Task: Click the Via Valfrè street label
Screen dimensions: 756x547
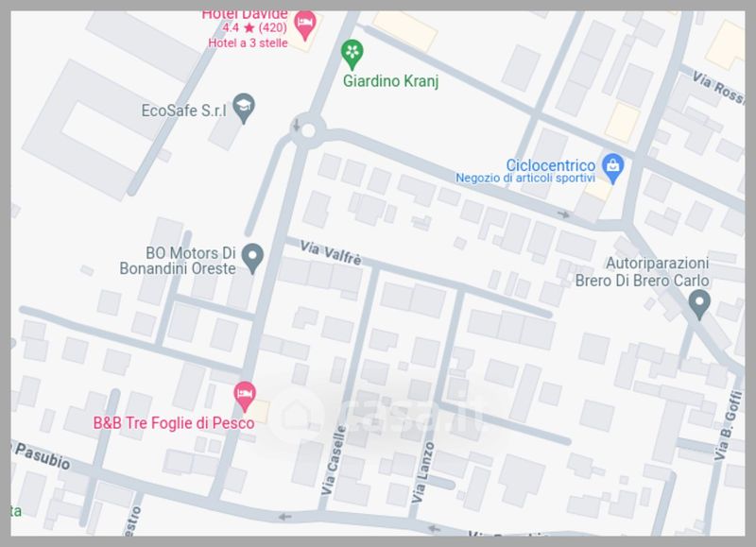Action: [x=330, y=253]
